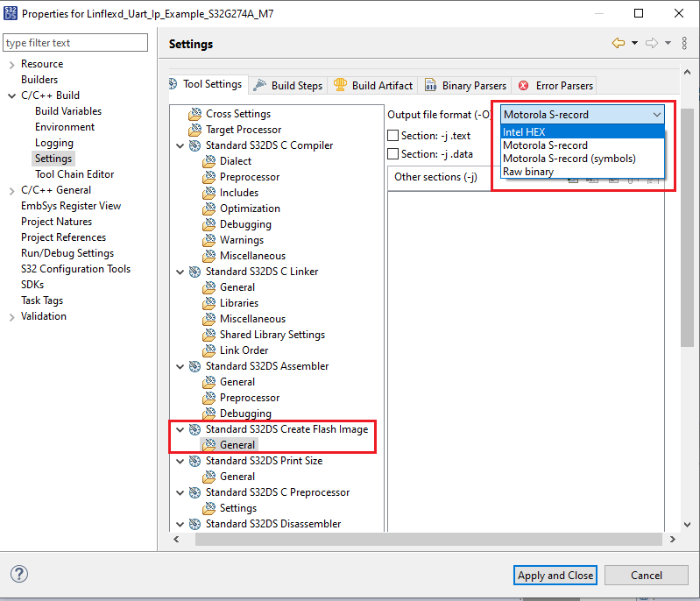700x601 pixels.
Task: Focus the type filter text field
Action: coord(75,43)
